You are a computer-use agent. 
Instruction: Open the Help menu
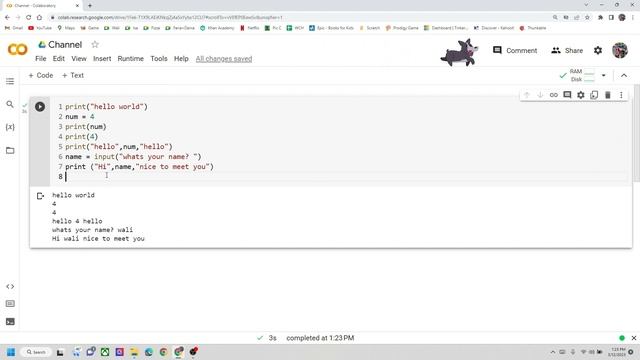tap(181, 59)
